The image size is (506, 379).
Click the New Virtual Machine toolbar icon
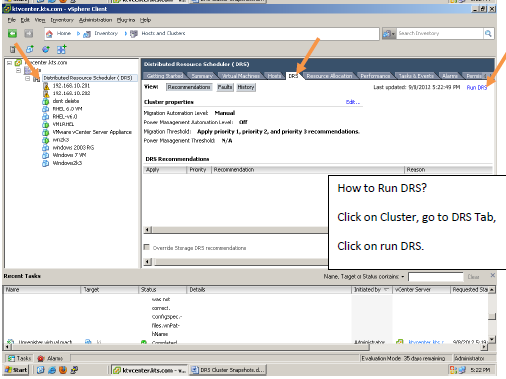pyautogui.click(x=62, y=49)
